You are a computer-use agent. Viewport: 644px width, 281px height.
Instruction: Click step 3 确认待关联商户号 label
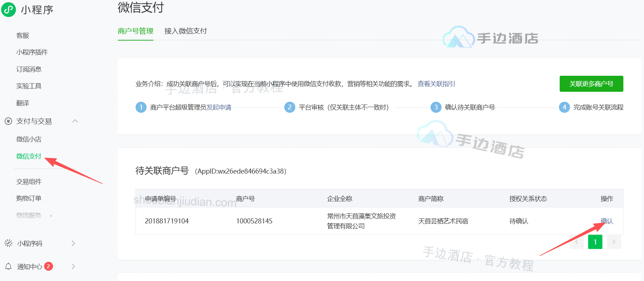click(x=470, y=107)
